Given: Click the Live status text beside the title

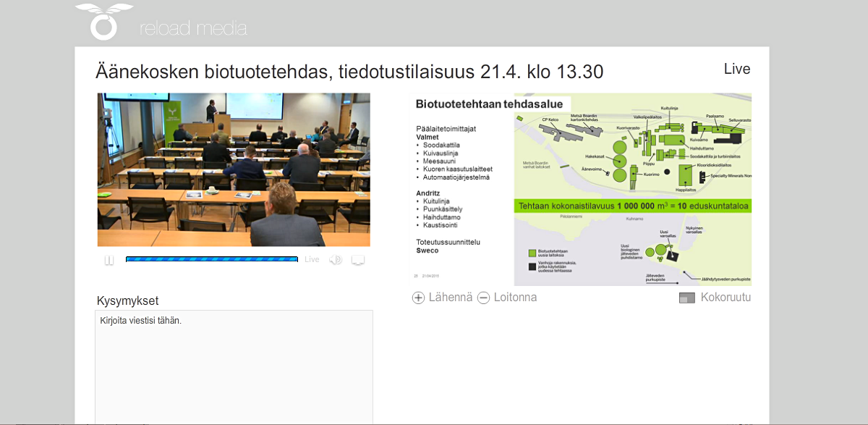Looking at the screenshot, I should pos(737,70).
